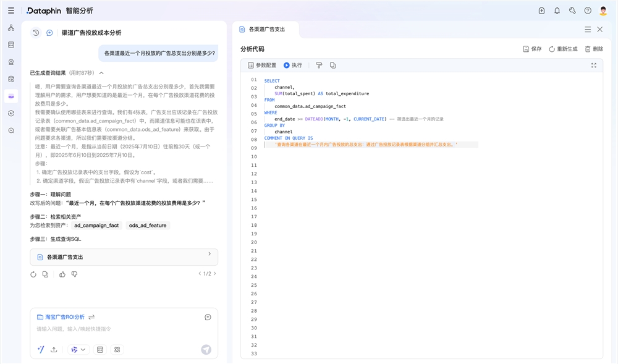Click the SUM(total_spent) code line
Viewport: 618px width, 364px height.
[321, 94]
